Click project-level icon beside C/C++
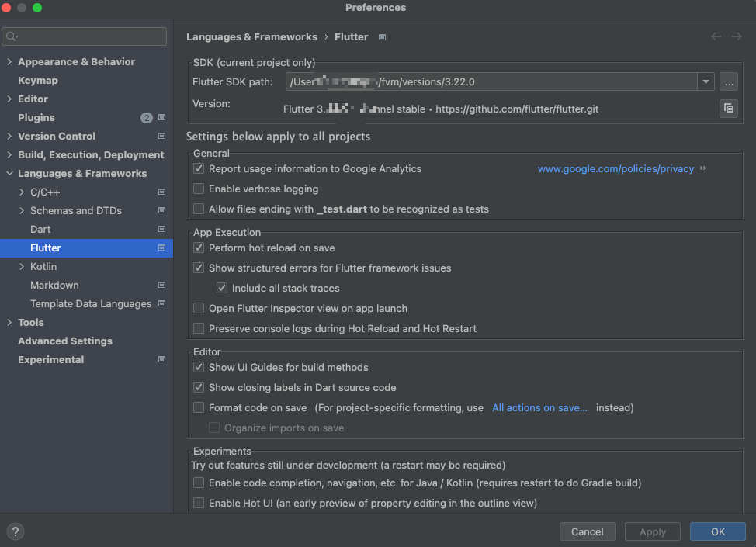The width and height of the screenshot is (756, 547). (x=162, y=192)
